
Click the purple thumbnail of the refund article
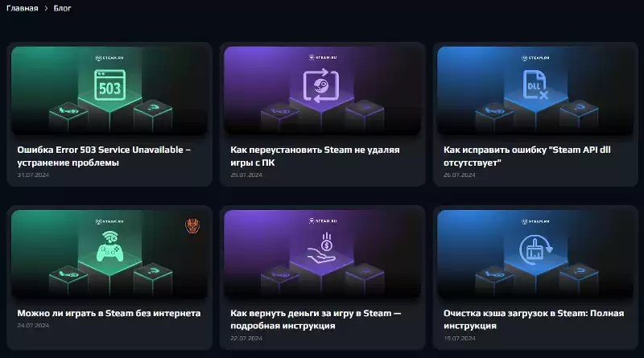click(323, 254)
